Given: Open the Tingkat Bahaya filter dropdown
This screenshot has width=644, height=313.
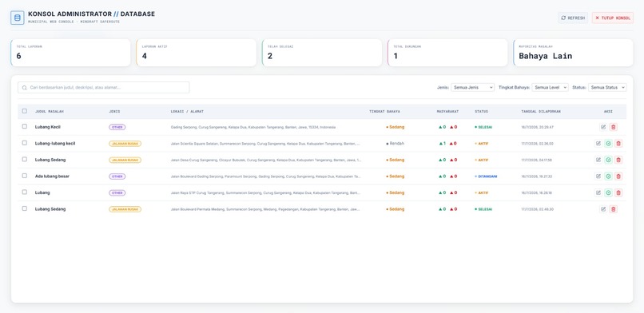Looking at the screenshot, I should 551,87.
